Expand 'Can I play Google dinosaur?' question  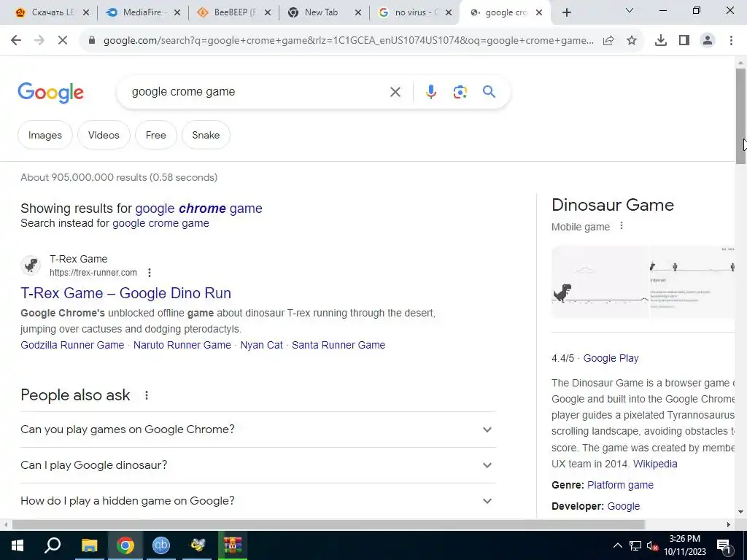click(258, 465)
